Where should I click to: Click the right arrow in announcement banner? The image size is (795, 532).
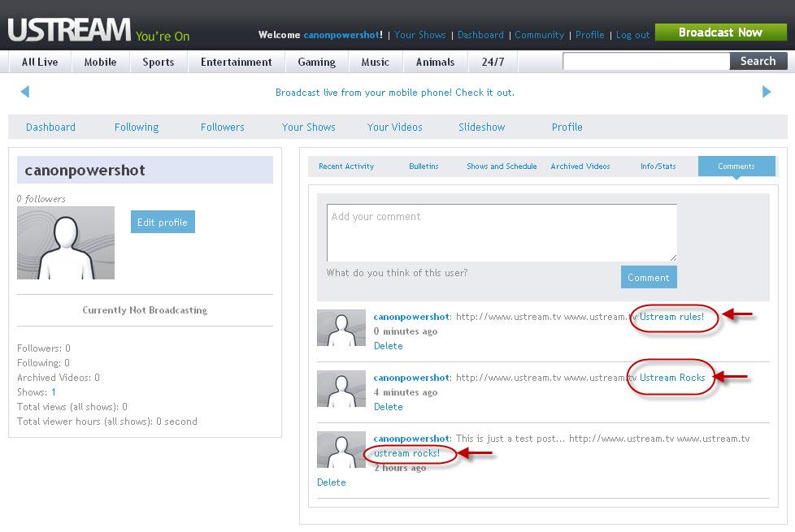[766, 92]
